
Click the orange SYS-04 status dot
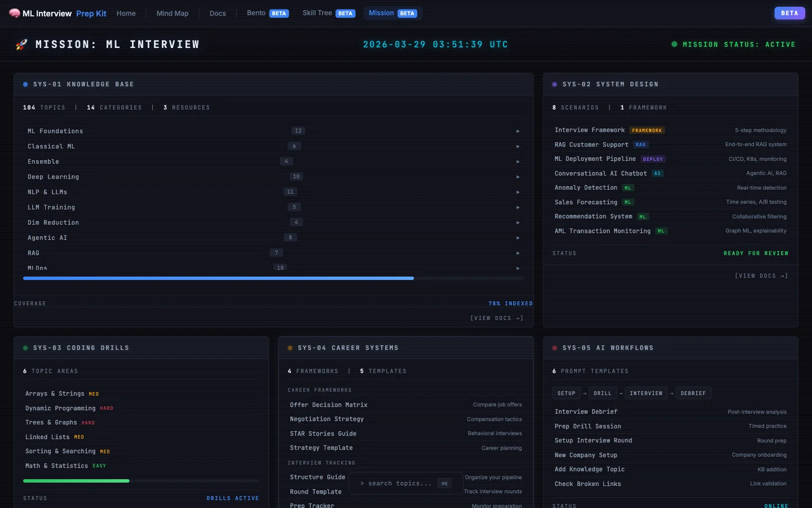point(290,348)
